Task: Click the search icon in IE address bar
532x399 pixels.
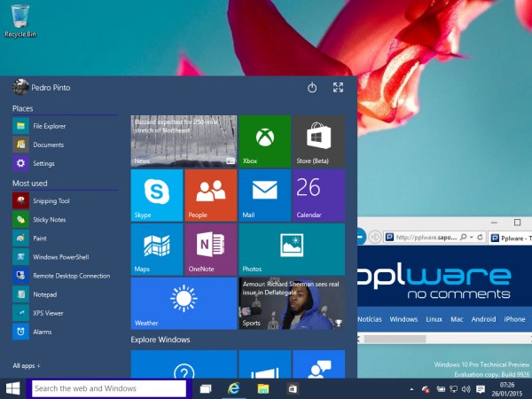Action: point(463,237)
